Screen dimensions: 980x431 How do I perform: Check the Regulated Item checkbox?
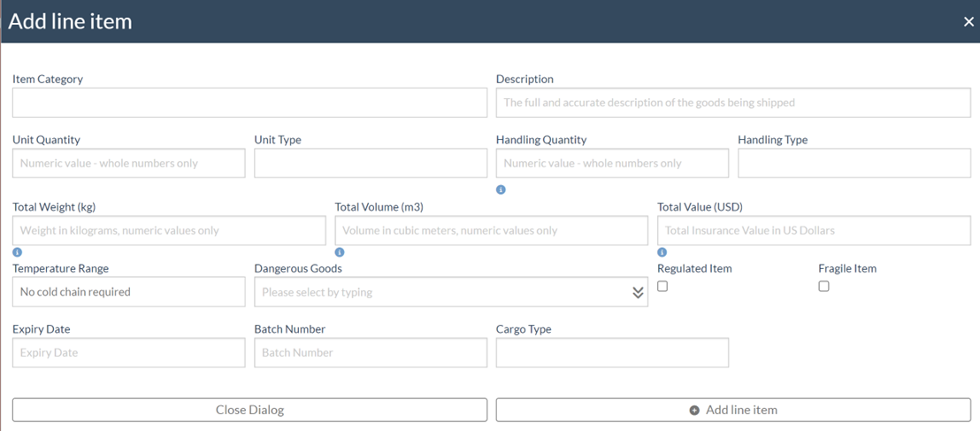(x=662, y=287)
